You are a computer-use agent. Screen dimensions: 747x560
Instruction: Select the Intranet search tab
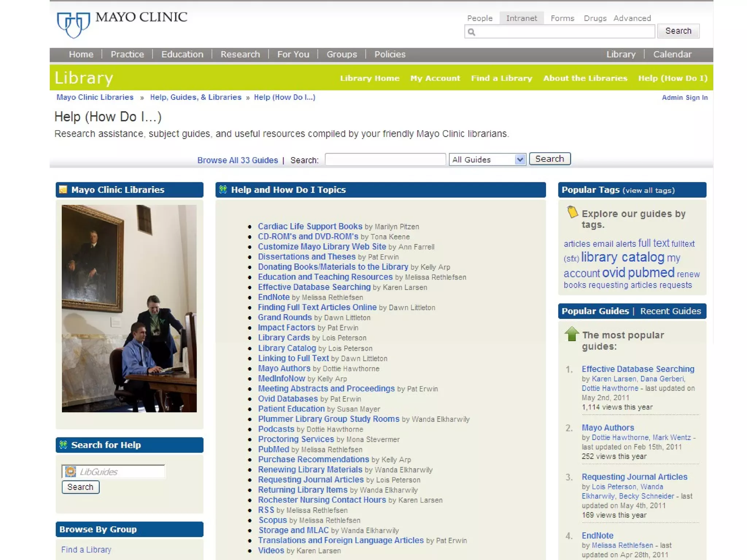[x=521, y=18]
